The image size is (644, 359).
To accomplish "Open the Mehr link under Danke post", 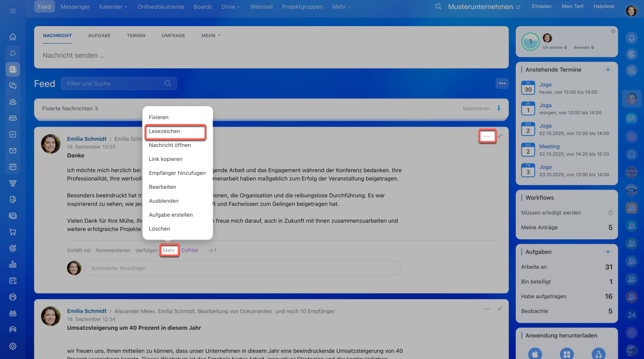I will coord(170,250).
